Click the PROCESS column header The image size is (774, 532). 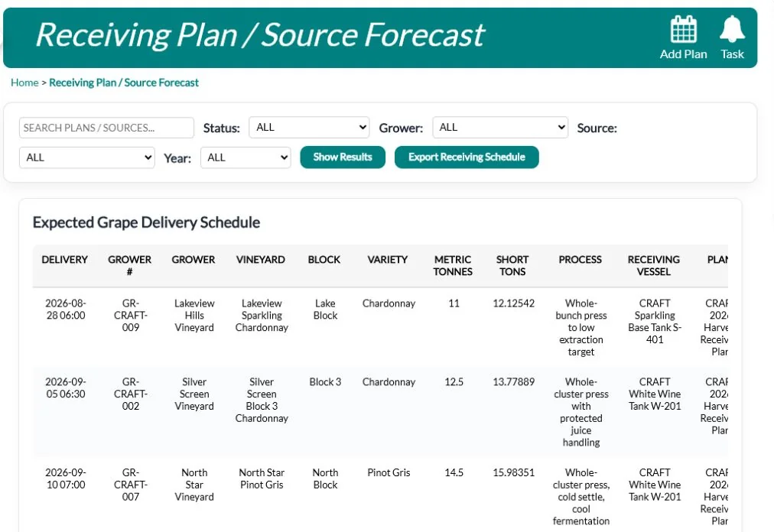tap(580, 260)
